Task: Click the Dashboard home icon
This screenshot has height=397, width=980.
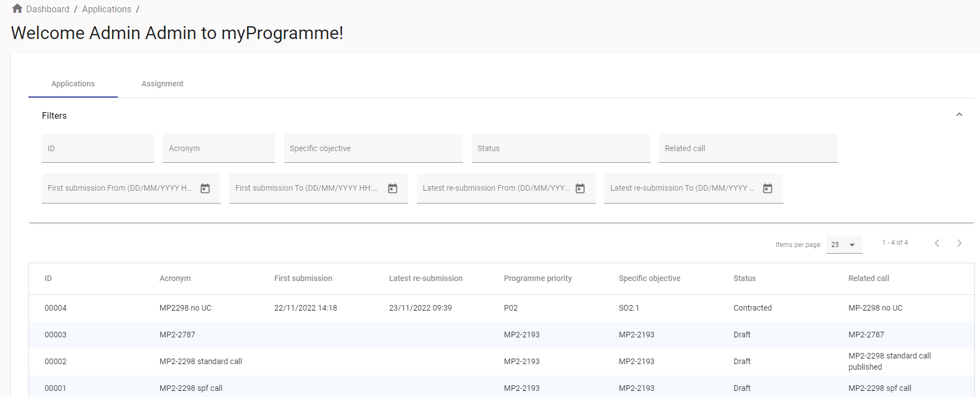Action: (17, 9)
